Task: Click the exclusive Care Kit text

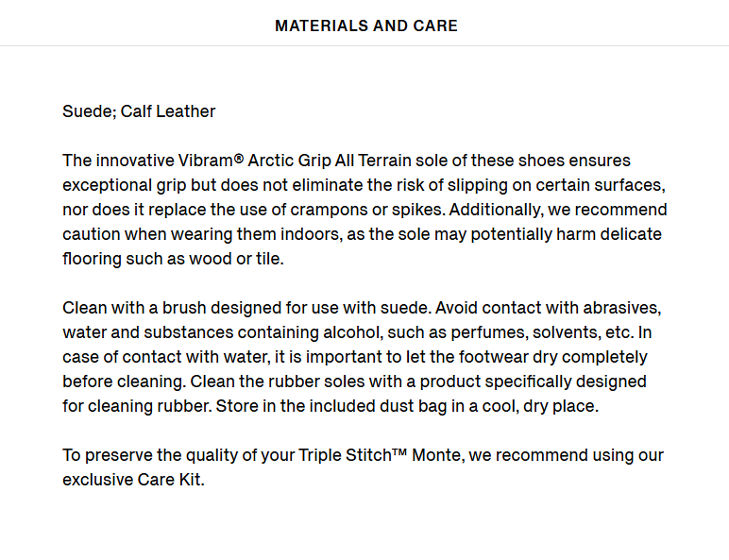Action: point(133,480)
